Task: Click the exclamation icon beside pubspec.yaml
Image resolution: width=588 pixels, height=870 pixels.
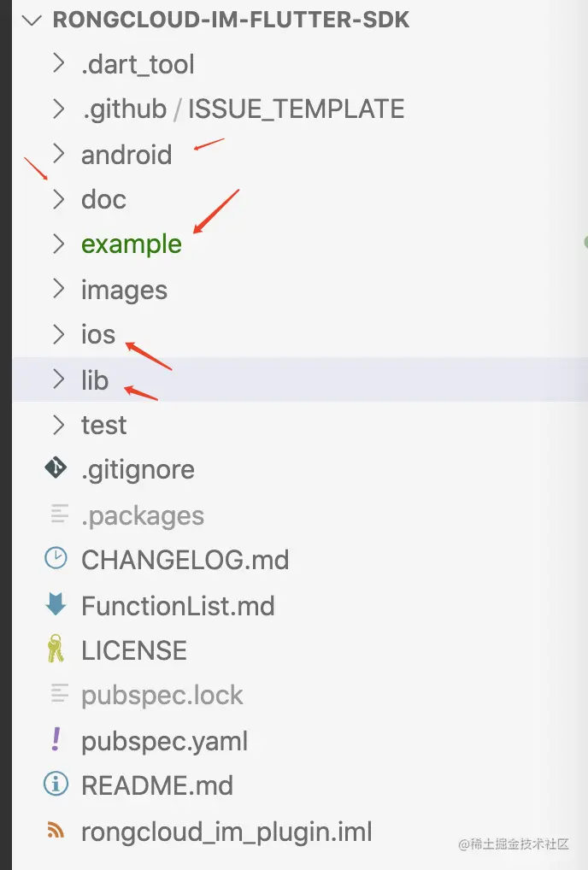Action: click(x=56, y=740)
